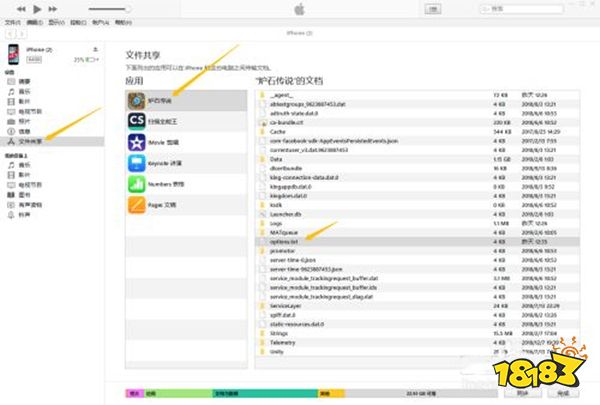Select the Unity folder row
Image resolution: width=600 pixels, height=405 pixels.
click(x=417, y=352)
